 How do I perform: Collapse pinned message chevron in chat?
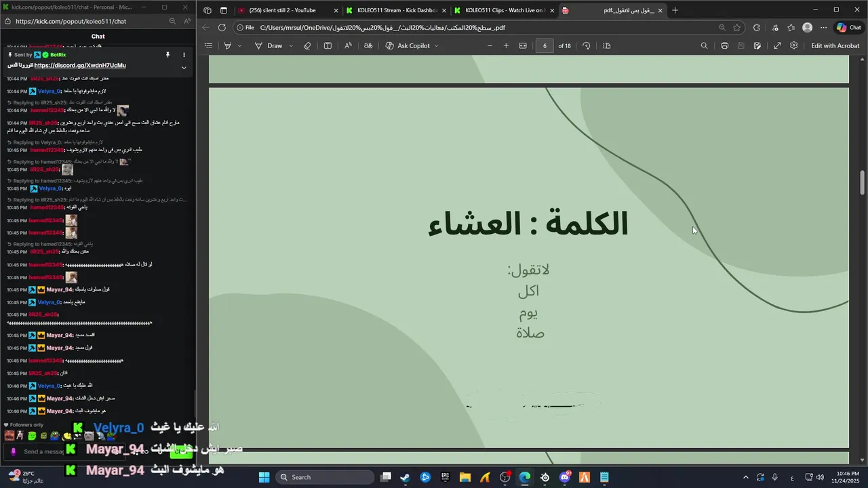[x=183, y=68]
